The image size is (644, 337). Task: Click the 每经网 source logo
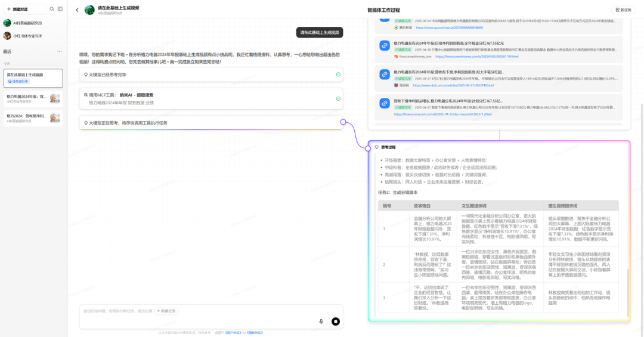click(x=397, y=85)
